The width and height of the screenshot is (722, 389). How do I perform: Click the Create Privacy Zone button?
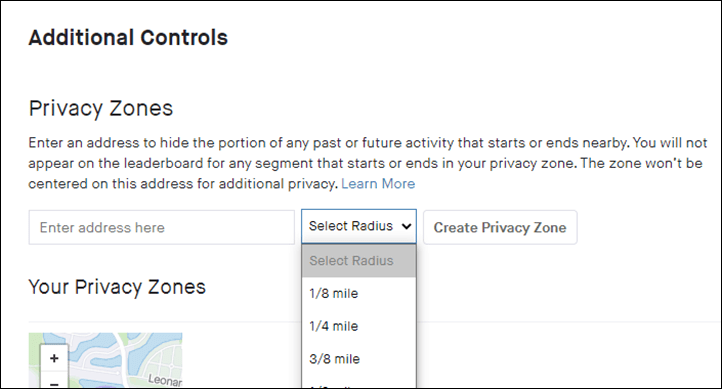point(500,227)
